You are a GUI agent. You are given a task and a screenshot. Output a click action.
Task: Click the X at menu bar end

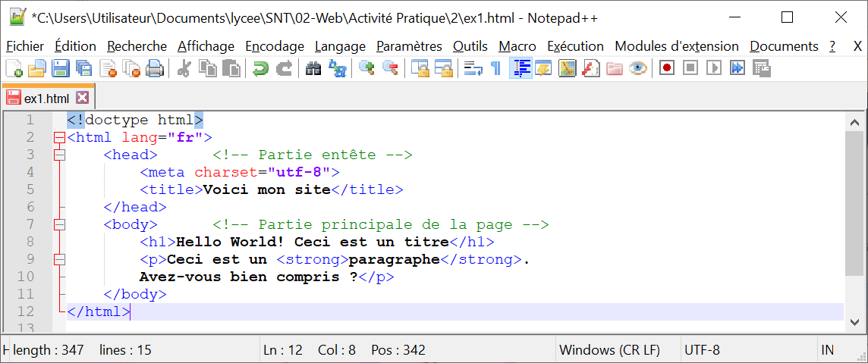[x=857, y=46]
